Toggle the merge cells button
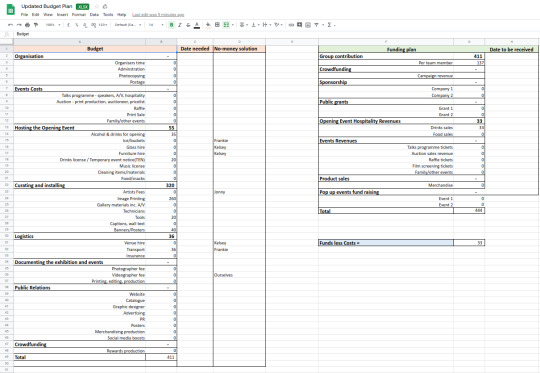This screenshot has width=540, height=373. [226, 25]
